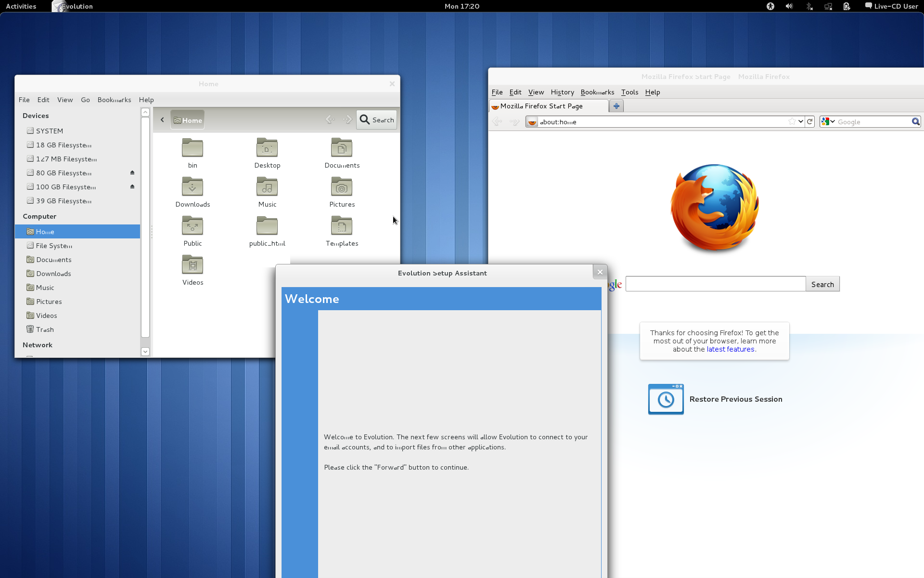Open the Music folder icon in file view
Screen dimensions: 924x578
tap(267, 187)
